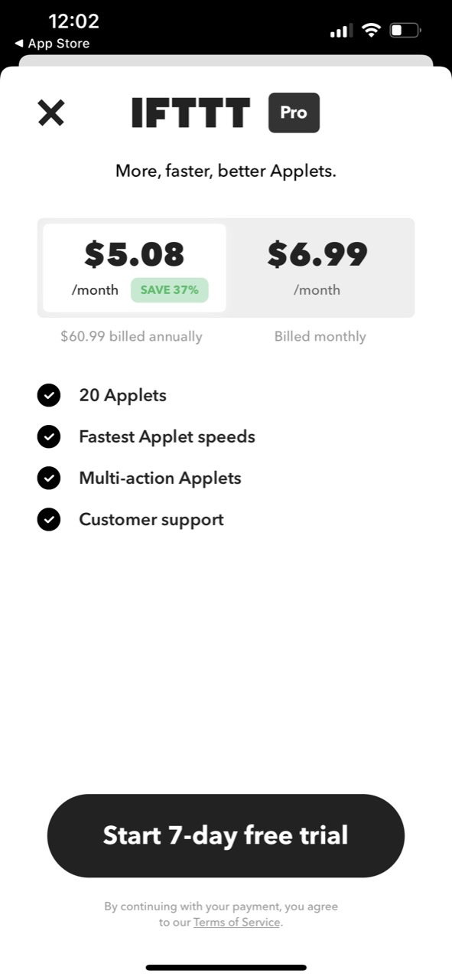This screenshot has height=980, width=452.
Task: Click the checkmark beside Customer support
Action: click(49, 519)
